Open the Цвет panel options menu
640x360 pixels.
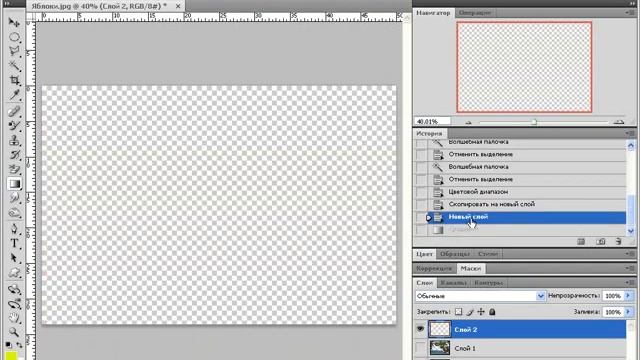click(x=630, y=254)
